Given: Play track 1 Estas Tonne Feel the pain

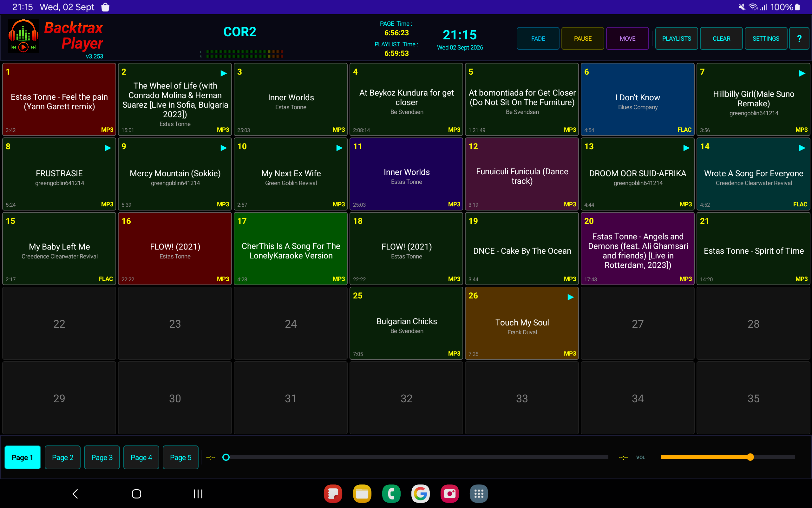Looking at the screenshot, I should [x=59, y=99].
